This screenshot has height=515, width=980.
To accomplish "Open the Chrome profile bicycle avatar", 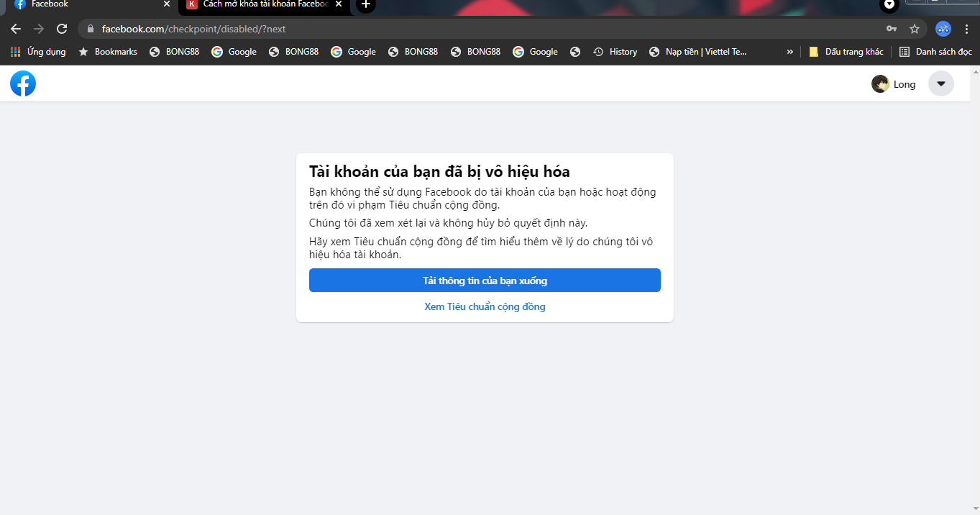I will (943, 29).
